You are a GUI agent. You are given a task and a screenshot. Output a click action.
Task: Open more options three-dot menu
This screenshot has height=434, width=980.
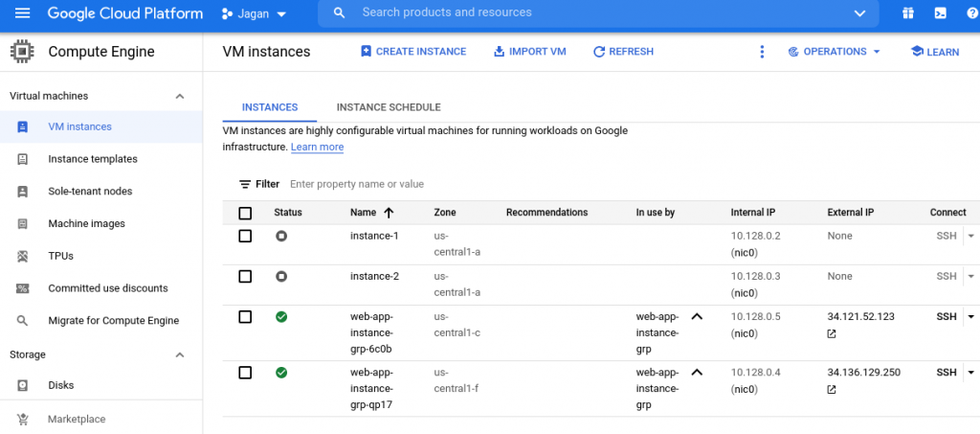point(762,52)
